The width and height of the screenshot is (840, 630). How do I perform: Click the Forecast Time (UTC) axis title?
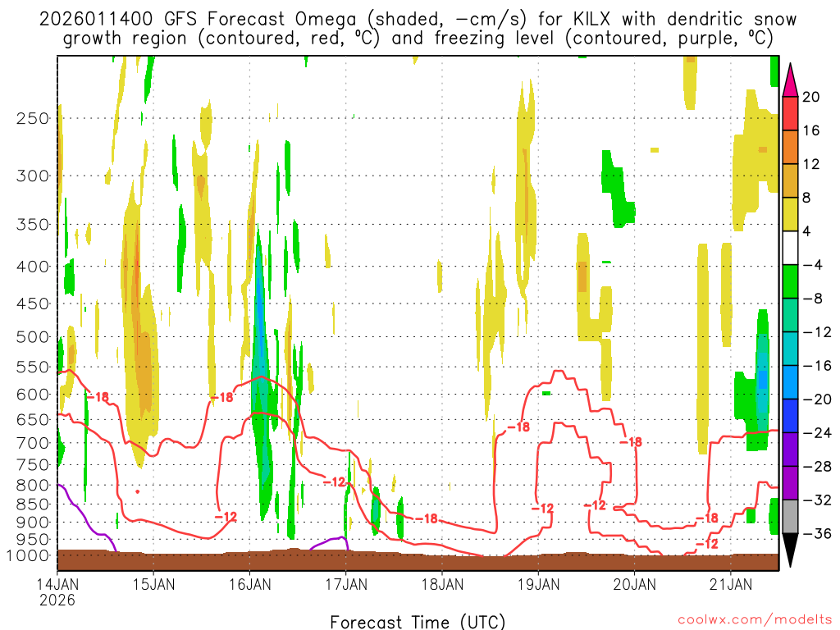pyautogui.click(x=418, y=622)
